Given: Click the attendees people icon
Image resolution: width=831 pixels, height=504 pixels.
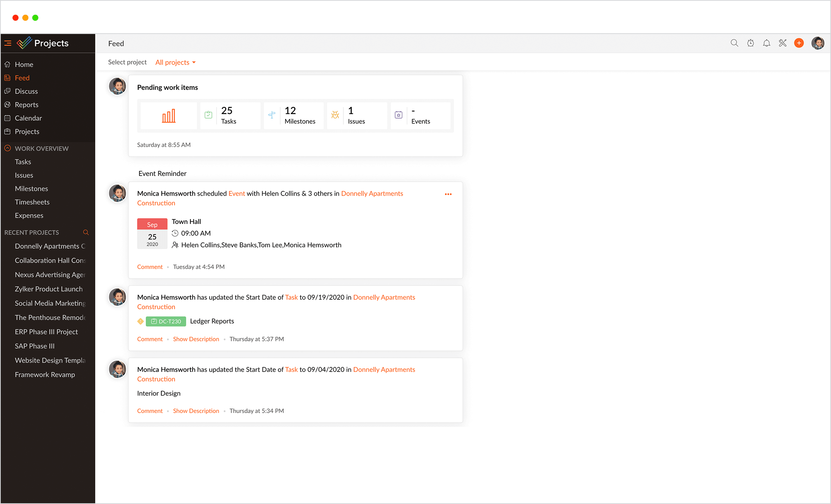Looking at the screenshot, I should tap(175, 245).
